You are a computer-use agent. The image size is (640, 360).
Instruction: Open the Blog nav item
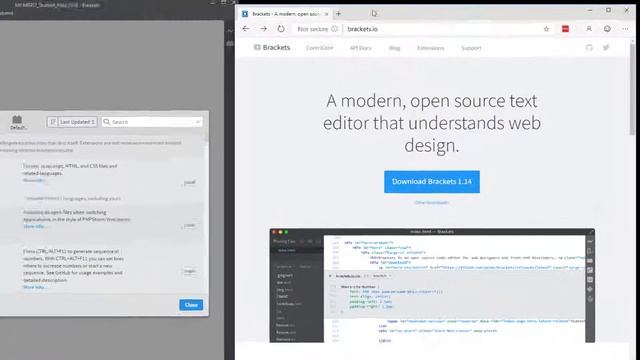394,48
